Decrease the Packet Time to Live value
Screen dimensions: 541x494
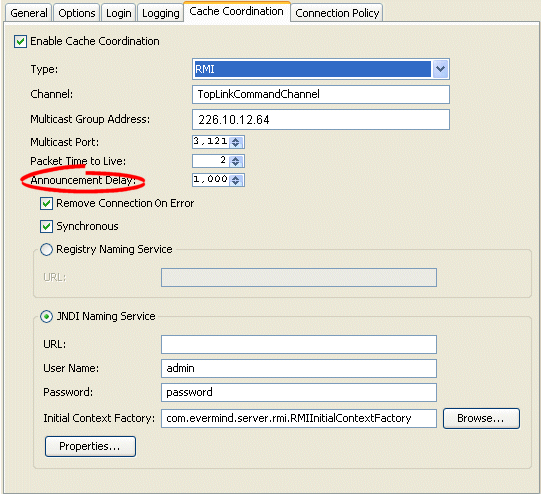[236, 164]
